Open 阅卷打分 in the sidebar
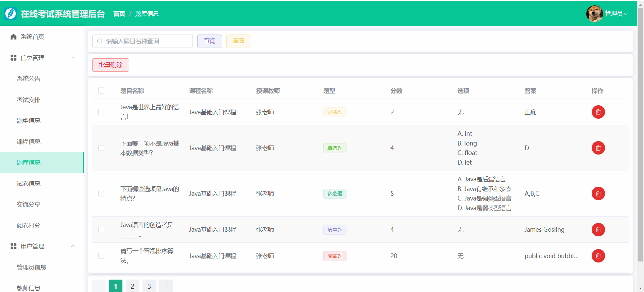 42,225
